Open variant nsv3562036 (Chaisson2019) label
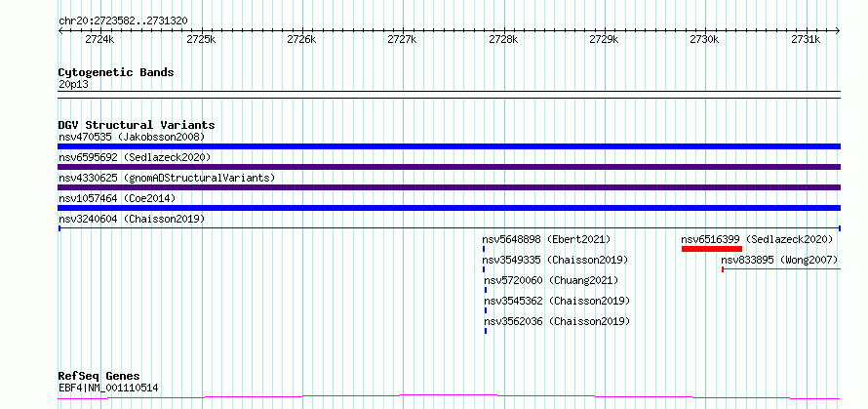 point(558,321)
